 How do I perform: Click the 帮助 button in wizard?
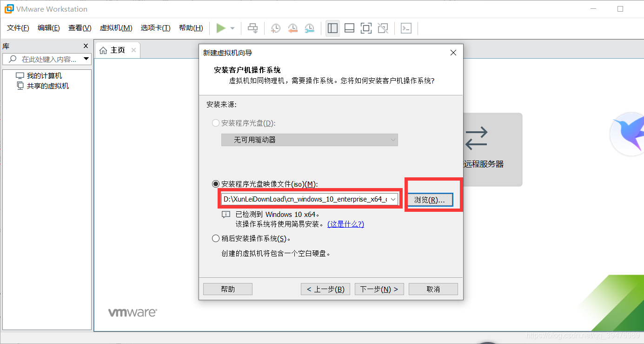click(x=228, y=289)
